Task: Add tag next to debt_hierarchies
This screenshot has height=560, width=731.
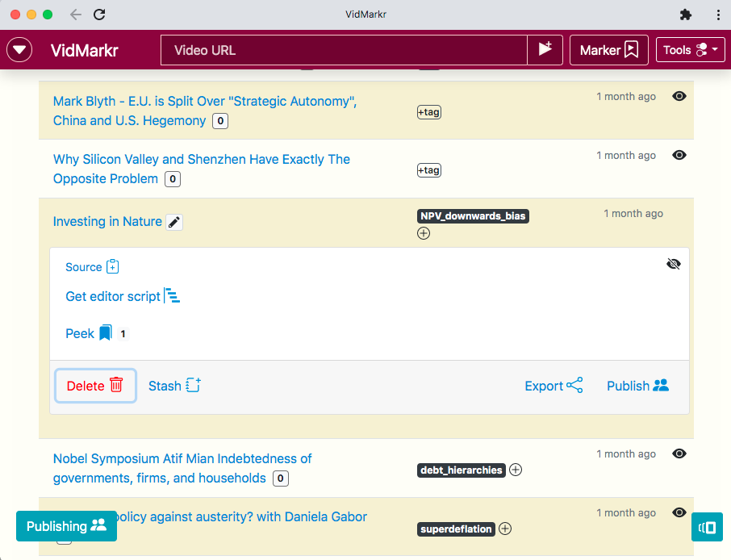Action: 516,470
